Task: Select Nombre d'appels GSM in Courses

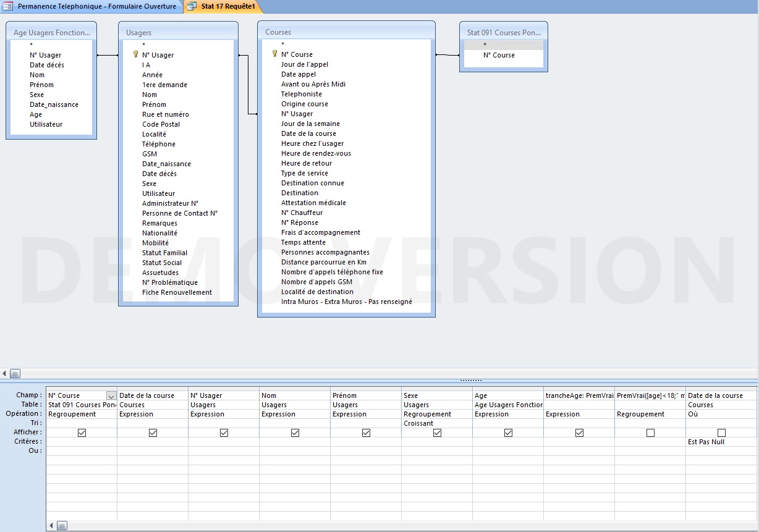Action: pyautogui.click(x=316, y=282)
